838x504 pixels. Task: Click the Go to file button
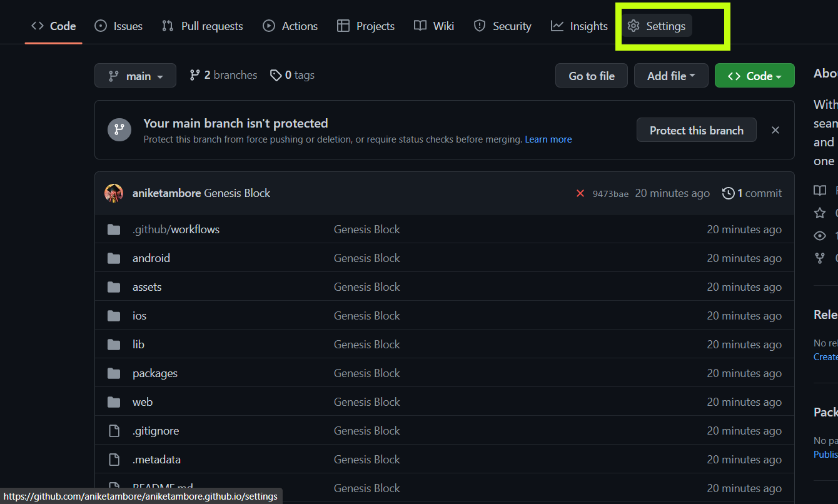pyautogui.click(x=592, y=76)
